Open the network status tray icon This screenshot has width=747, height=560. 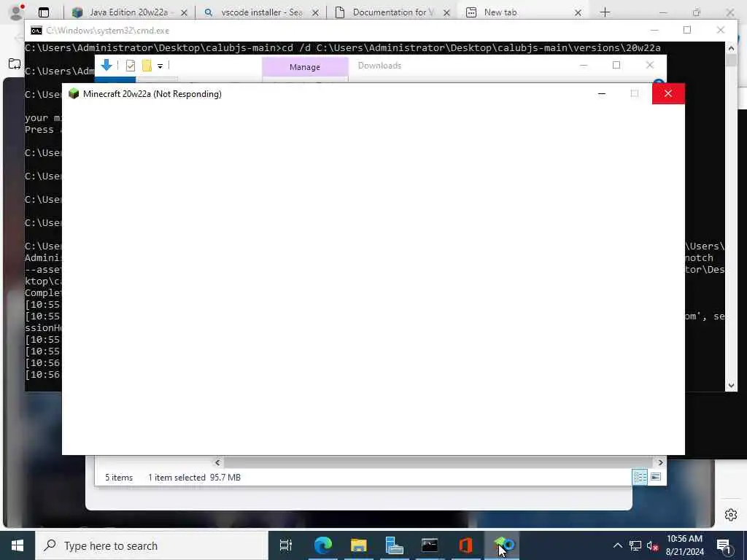click(635, 545)
